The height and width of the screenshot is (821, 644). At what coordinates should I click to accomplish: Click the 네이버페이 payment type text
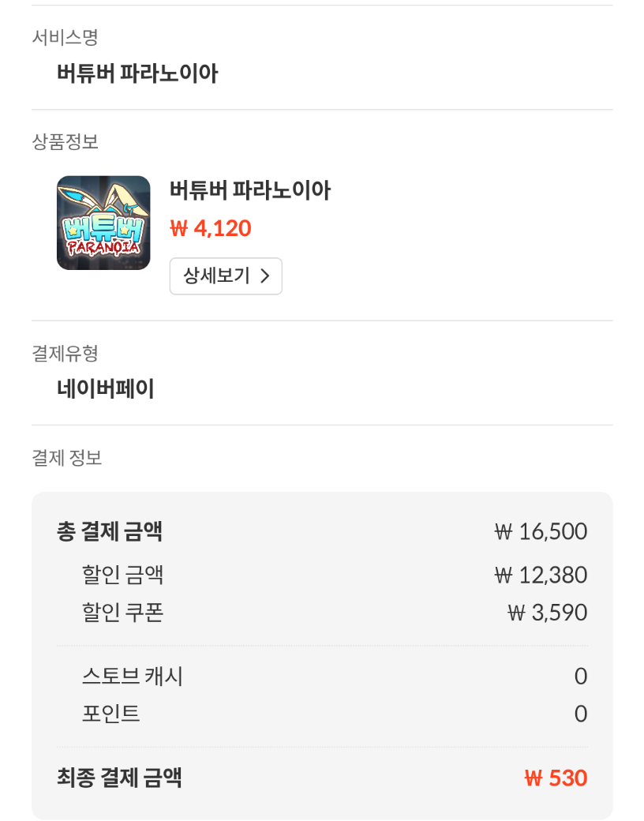pyautogui.click(x=105, y=388)
